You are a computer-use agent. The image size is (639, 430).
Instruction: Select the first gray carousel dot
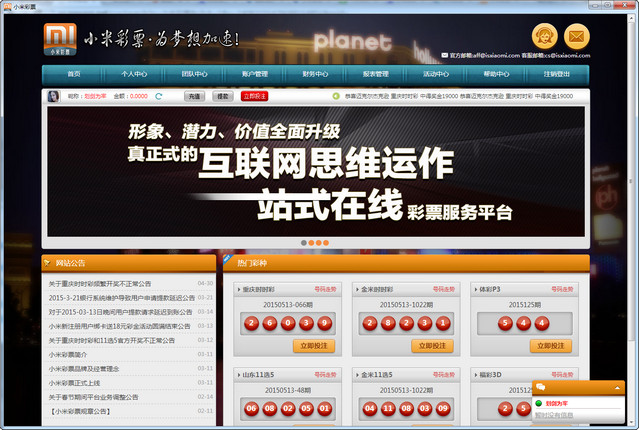[304, 243]
